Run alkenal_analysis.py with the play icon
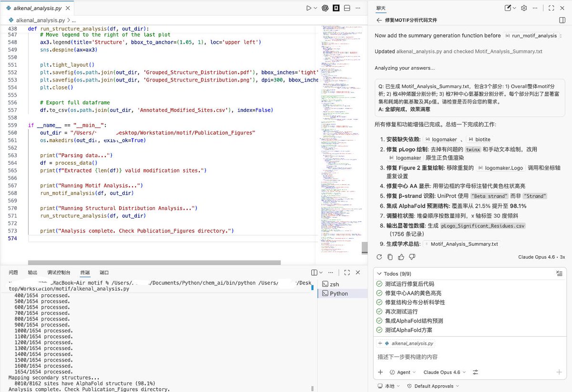Image resolution: width=572 pixels, height=392 pixels. point(309,8)
